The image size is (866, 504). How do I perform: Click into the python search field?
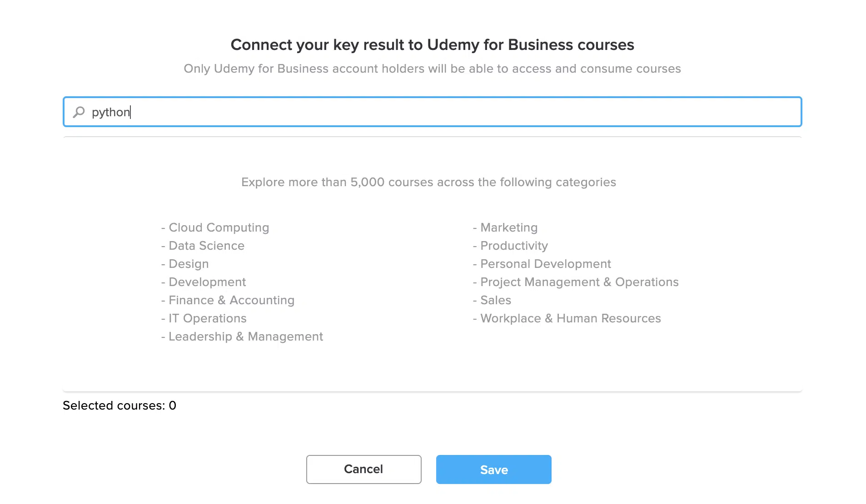[x=432, y=112]
